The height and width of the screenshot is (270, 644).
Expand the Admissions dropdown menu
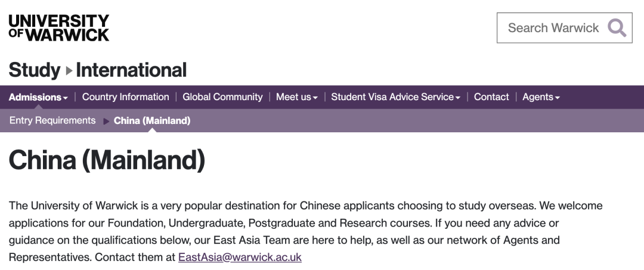pos(38,97)
